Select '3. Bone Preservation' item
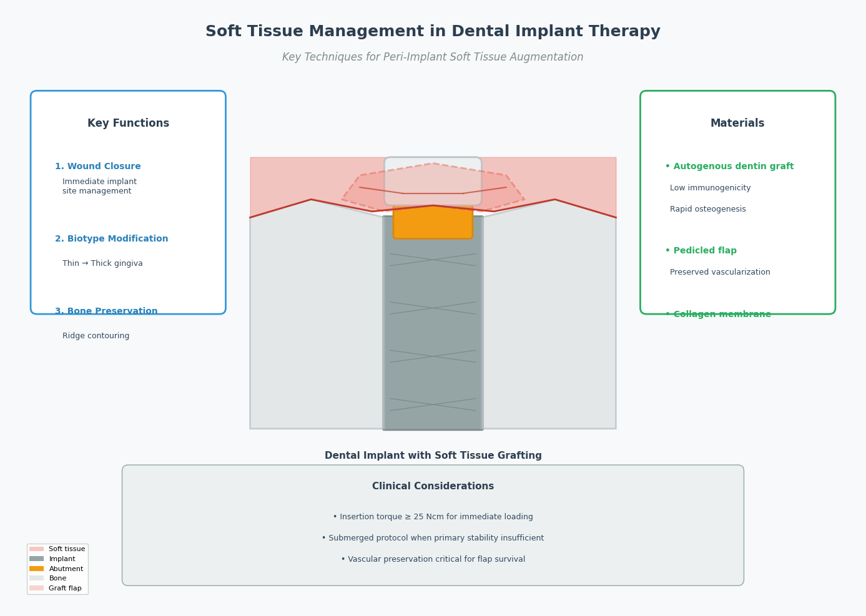Viewport: 866px width, 616px height. click(x=106, y=311)
